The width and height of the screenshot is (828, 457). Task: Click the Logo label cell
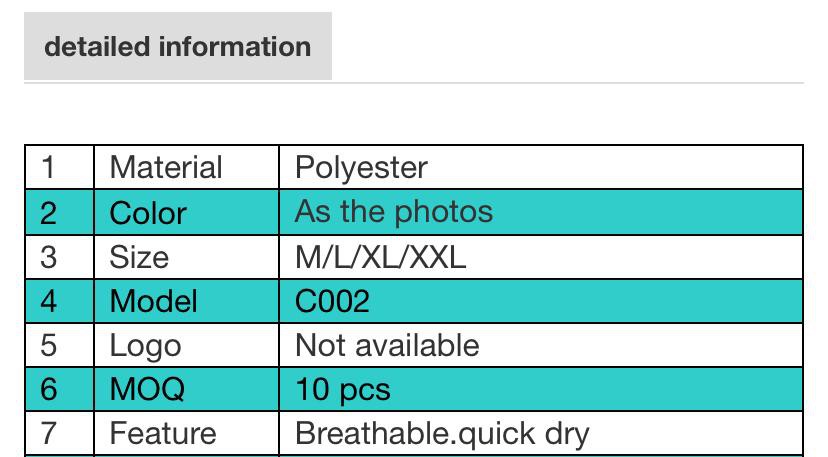[x=145, y=345]
